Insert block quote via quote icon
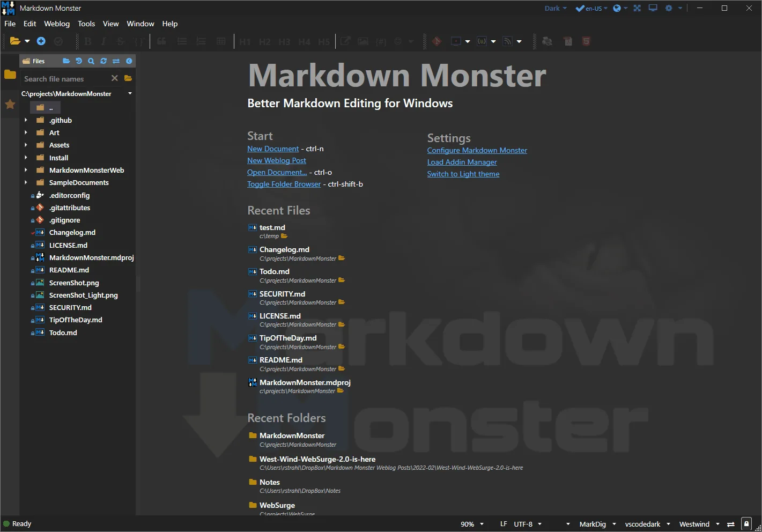762x532 pixels. 161,41
